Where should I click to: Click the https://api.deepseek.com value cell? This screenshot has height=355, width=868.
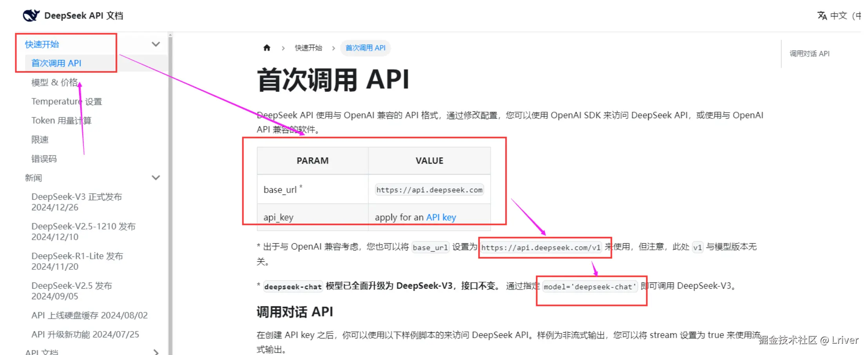(429, 190)
